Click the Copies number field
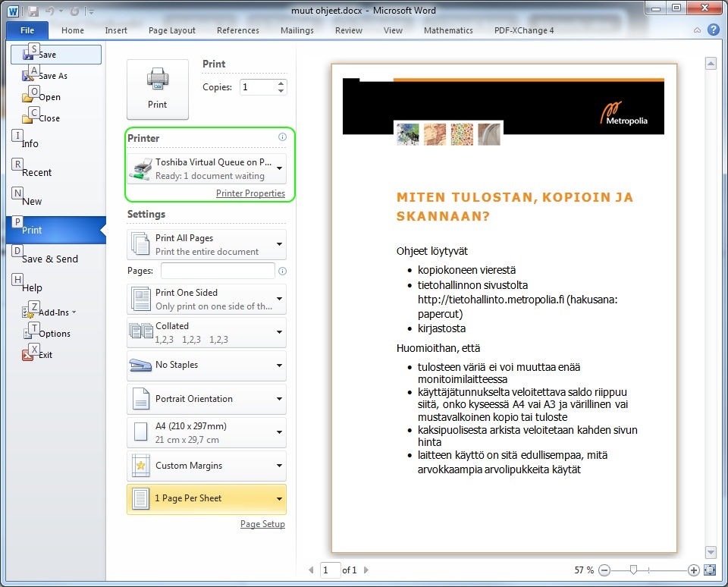This screenshot has height=587, width=728. coord(258,87)
